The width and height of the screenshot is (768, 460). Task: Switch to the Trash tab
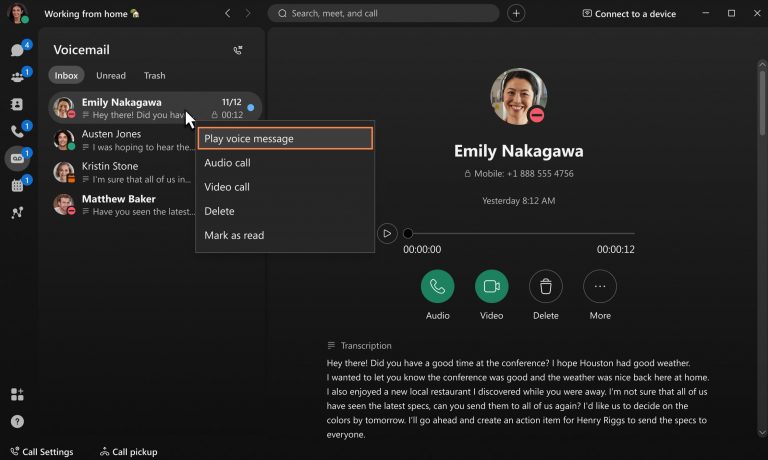154,76
